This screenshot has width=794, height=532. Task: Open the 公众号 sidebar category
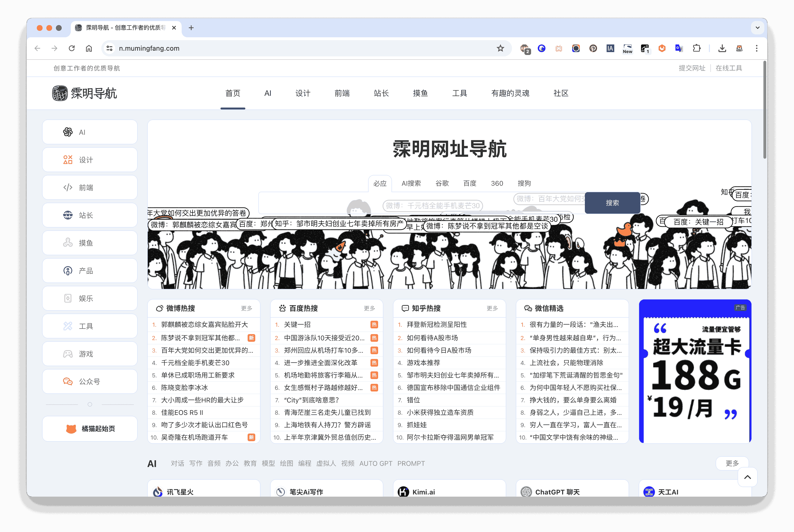tap(90, 382)
